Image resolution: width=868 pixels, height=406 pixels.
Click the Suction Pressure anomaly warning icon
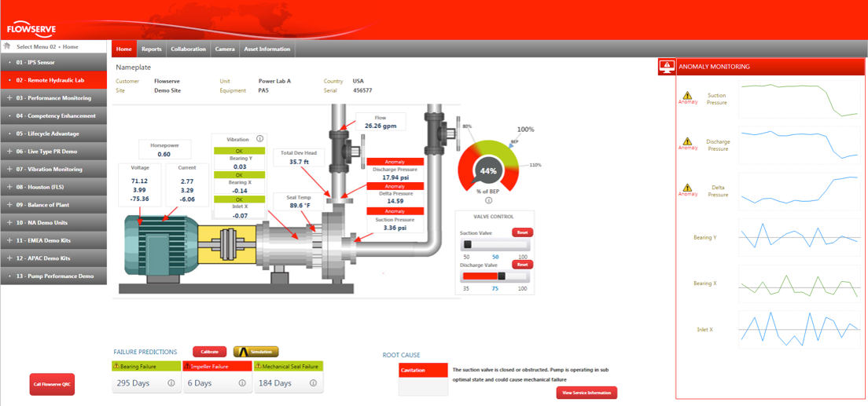tap(687, 96)
